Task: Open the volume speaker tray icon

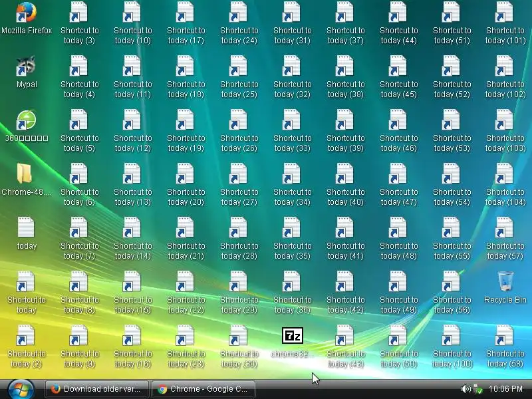Action: point(466,389)
